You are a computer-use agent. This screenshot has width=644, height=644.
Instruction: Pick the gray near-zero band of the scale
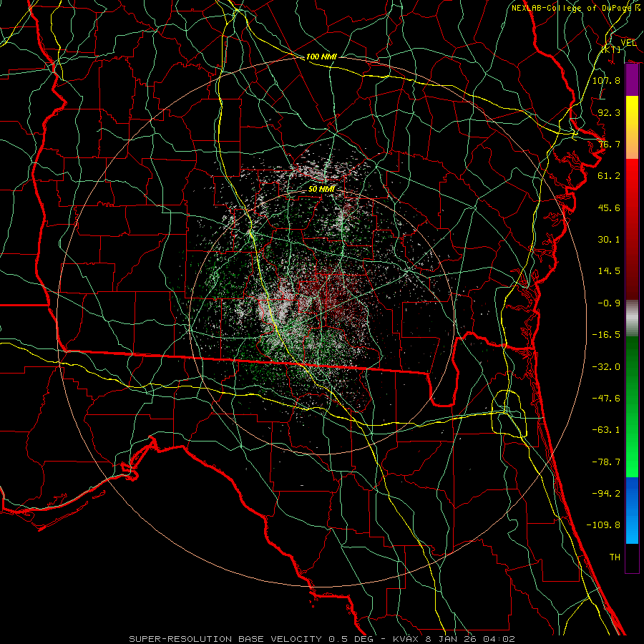pyautogui.click(x=632, y=318)
